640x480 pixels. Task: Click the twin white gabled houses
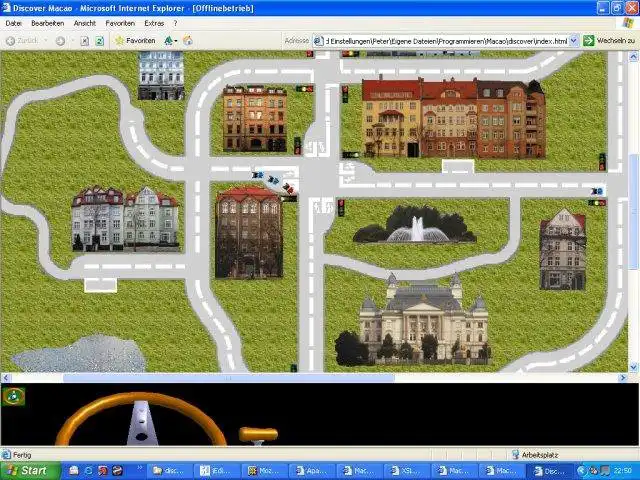point(125,219)
